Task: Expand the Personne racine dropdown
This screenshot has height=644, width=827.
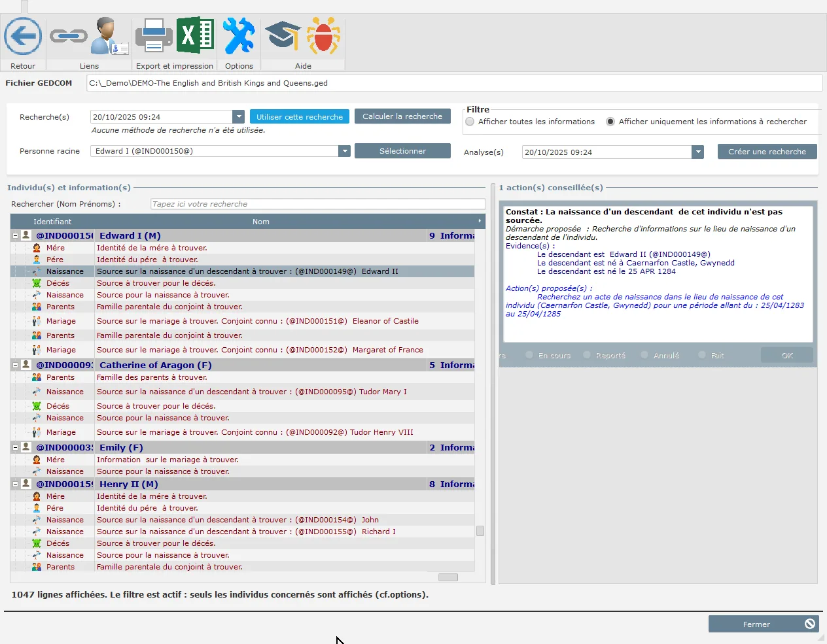Action: (344, 151)
